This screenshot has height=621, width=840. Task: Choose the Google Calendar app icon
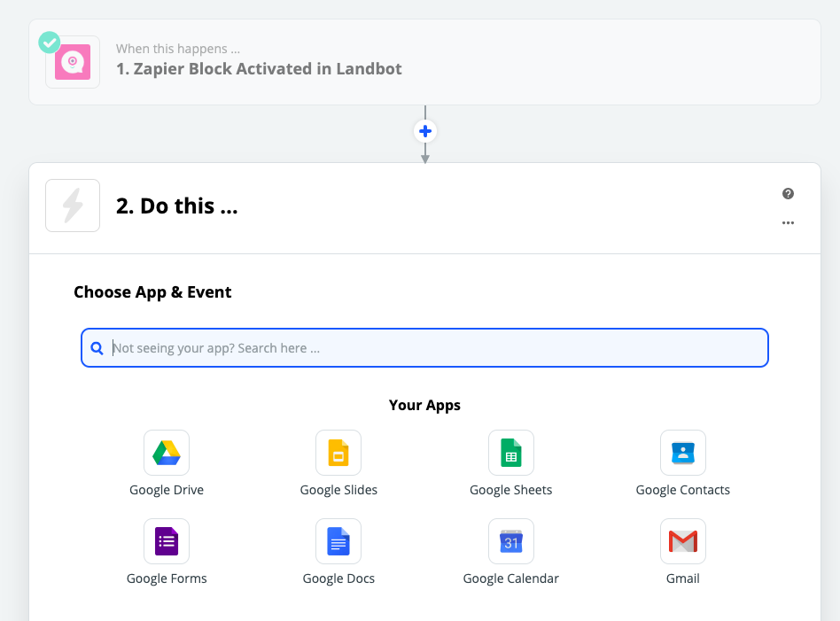click(511, 541)
